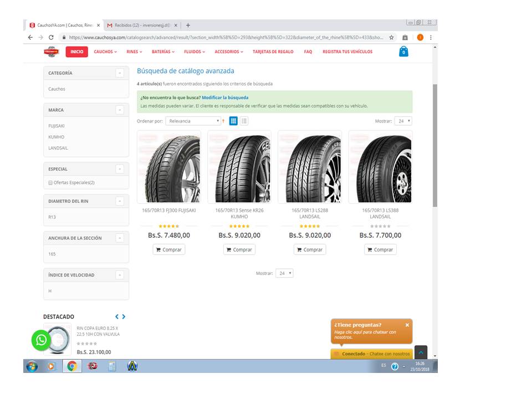The height and width of the screenshot is (399, 532).
Task: Open the LS388 LANDSAIL tire image
Action: pos(380,167)
